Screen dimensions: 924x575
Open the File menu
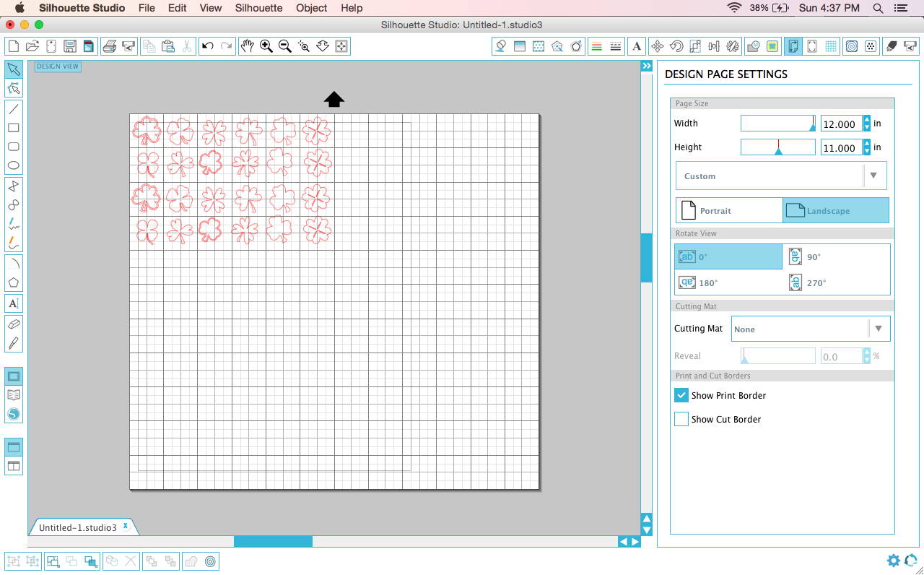[147, 8]
